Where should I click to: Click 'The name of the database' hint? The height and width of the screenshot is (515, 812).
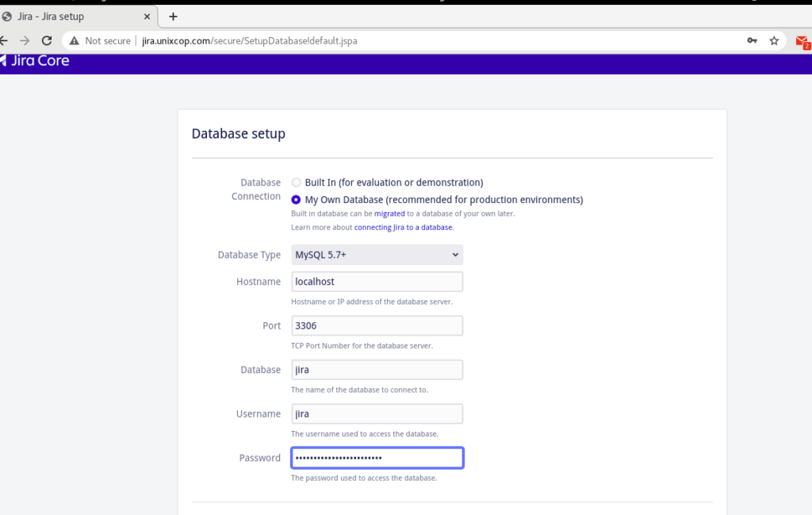pyautogui.click(x=359, y=390)
